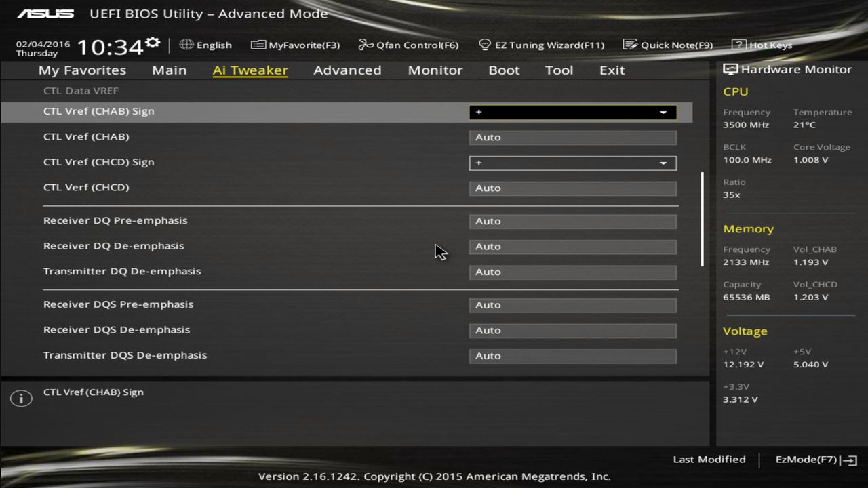
Task: Click Receiver DQS De-emphasis value field
Action: pyautogui.click(x=572, y=331)
